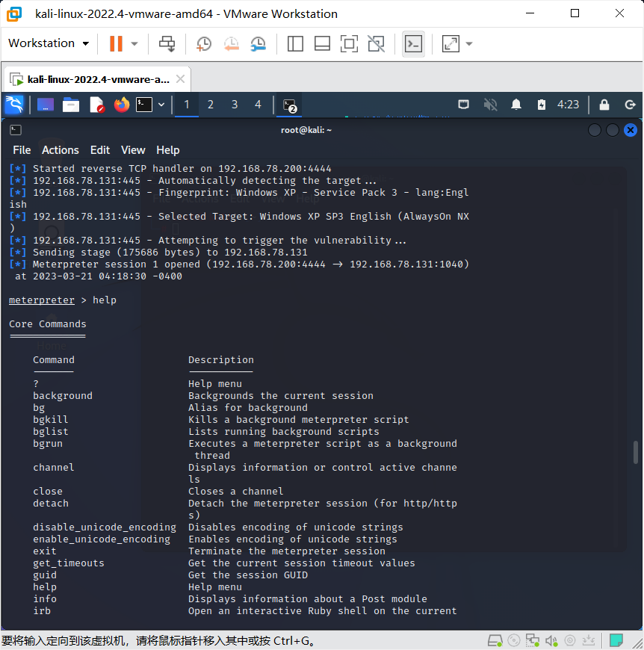Revert to previous snapshot icon
Viewport: 644px width, 650px height.
click(x=232, y=43)
